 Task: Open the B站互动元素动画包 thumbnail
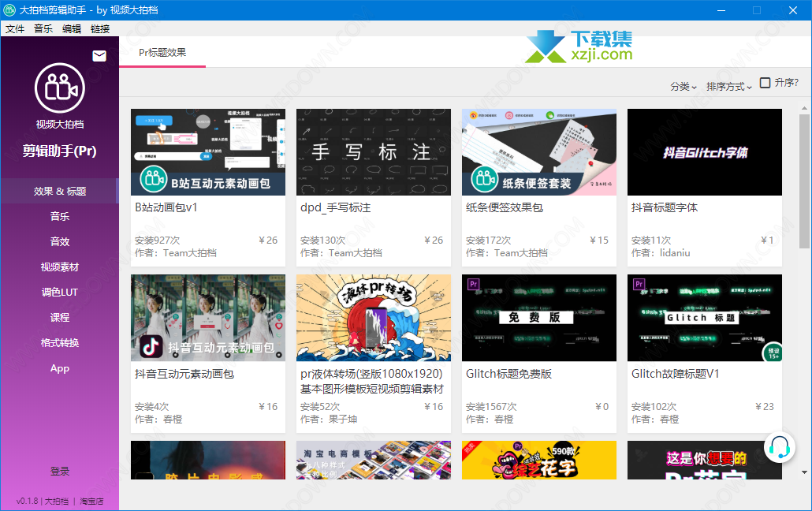(208, 152)
